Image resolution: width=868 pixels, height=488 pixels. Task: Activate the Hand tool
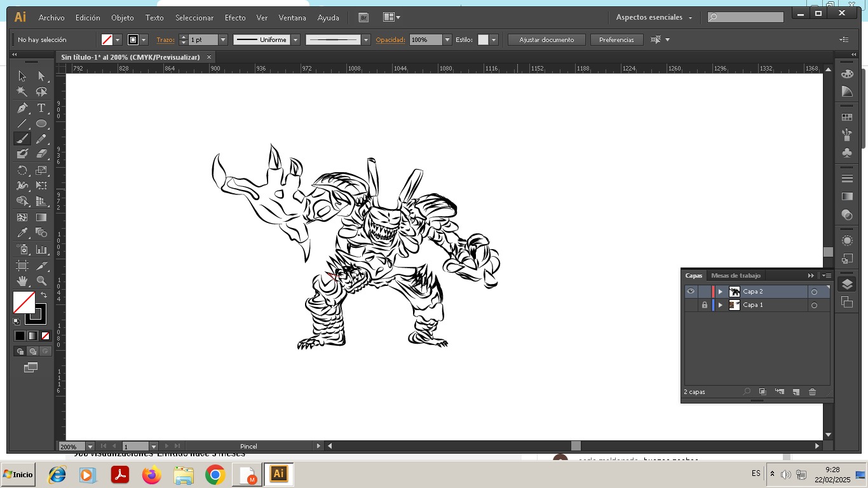coord(22,281)
